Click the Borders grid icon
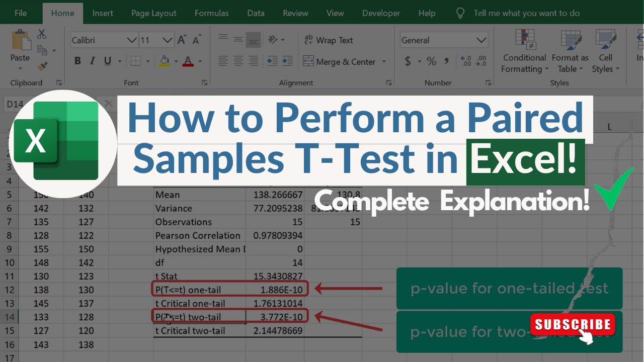Image resolution: width=644 pixels, height=362 pixels. pyautogui.click(x=135, y=61)
